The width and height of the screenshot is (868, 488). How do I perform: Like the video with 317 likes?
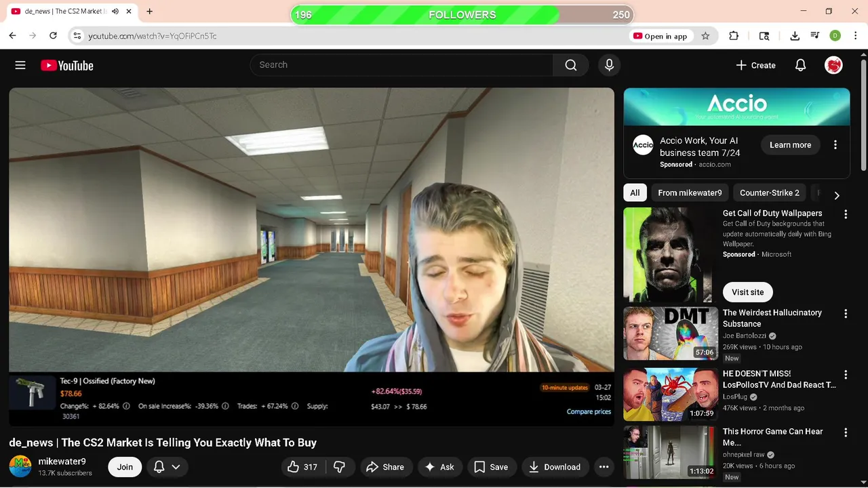[303, 467]
